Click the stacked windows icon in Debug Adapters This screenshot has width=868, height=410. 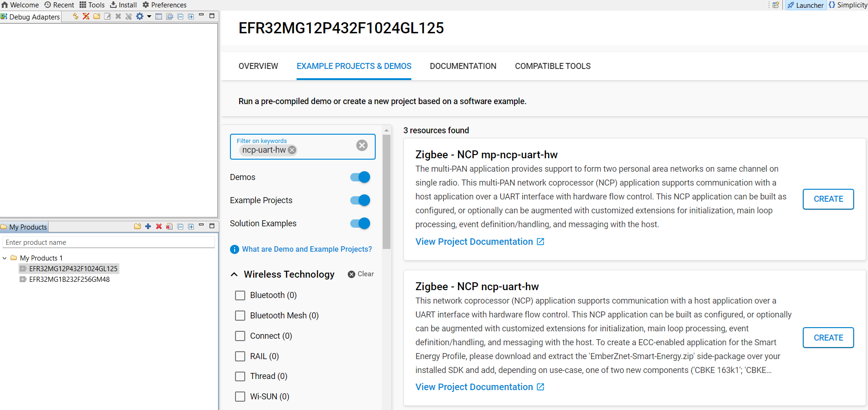(170, 16)
